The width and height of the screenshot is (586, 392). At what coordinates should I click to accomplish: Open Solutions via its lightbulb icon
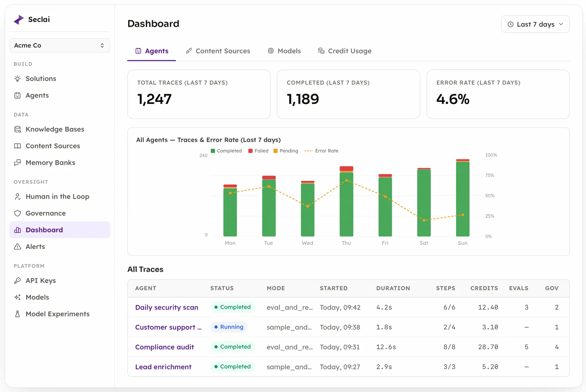coord(17,79)
